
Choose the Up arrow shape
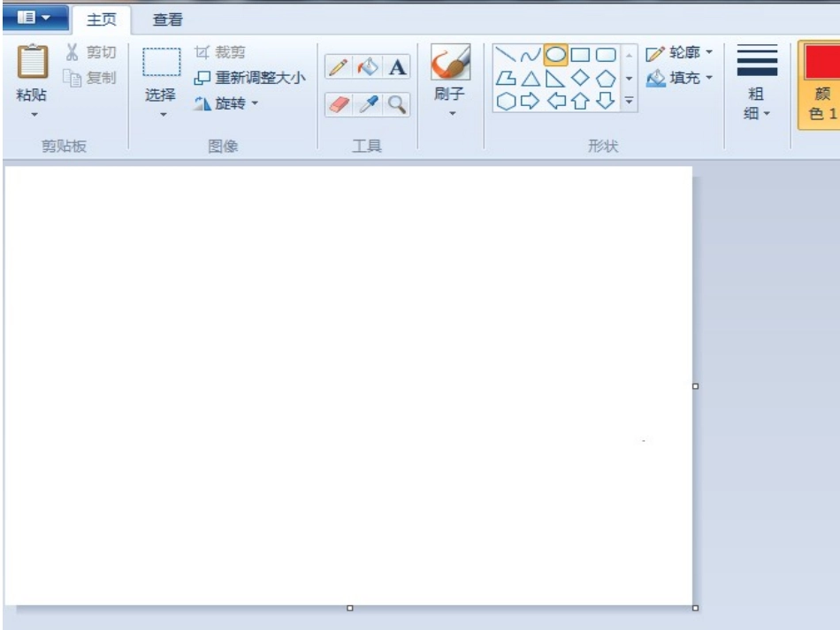(580, 101)
